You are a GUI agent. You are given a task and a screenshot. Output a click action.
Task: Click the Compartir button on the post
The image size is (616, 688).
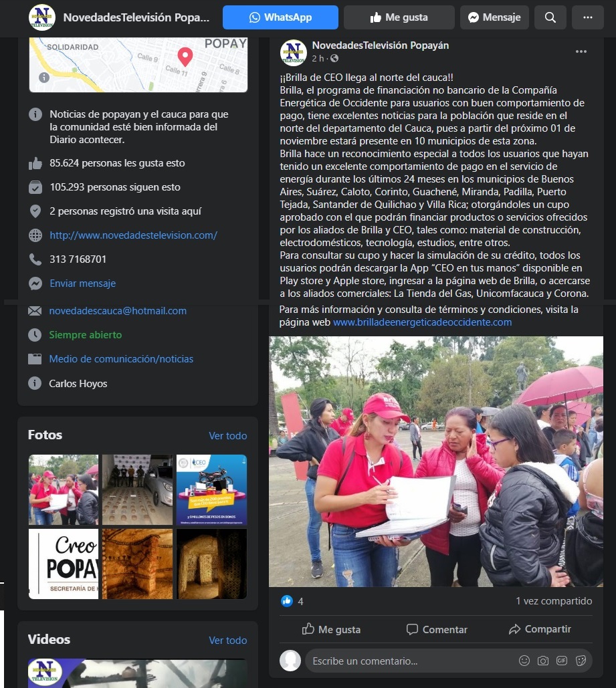(x=540, y=629)
